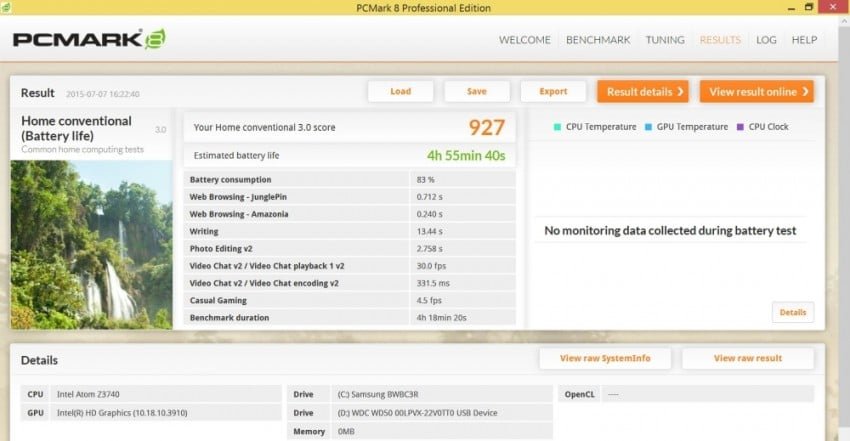Click the Home conventional (Battery life) title
850x441 pixels.
click(x=76, y=128)
